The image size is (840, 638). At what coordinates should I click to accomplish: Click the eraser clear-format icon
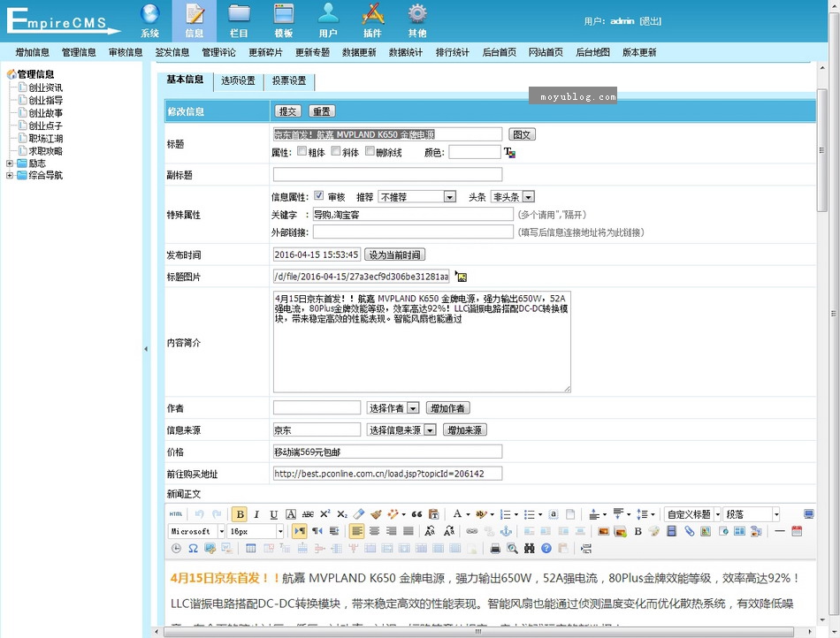(x=359, y=514)
